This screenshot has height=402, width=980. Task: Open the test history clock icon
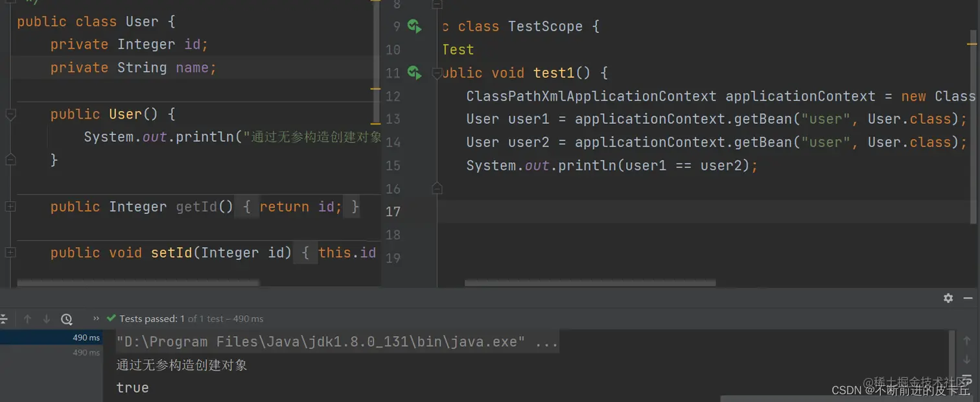(x=67, y=319)
